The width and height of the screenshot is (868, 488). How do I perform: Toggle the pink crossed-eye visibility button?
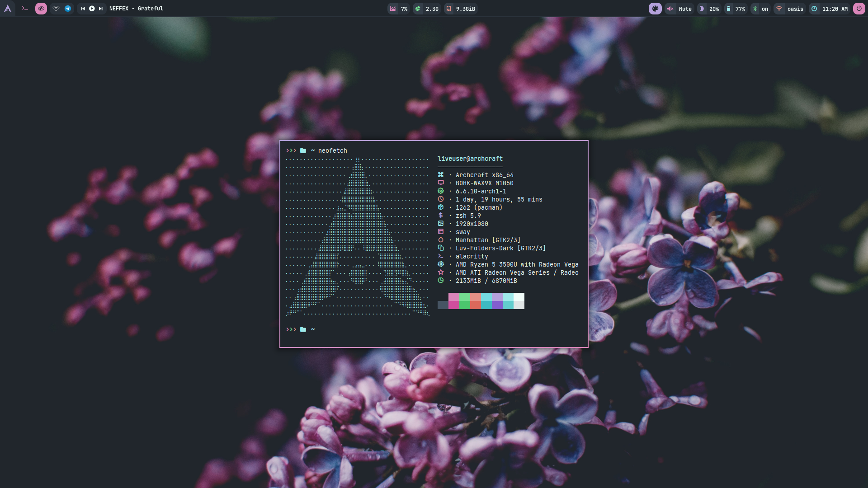[41, 9]
